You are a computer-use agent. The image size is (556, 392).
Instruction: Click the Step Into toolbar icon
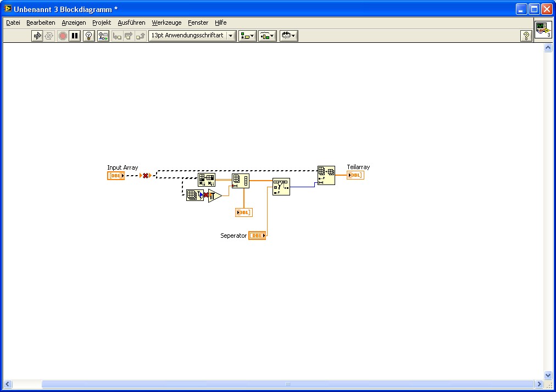coord(117,36)
